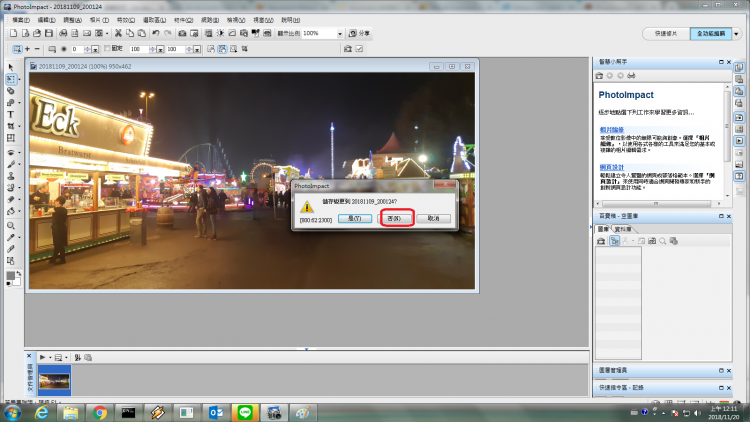The height and width of the screenshot is (422, 750).
Task: Click print icon in SmartGuide panel
Action: (631, 76)
